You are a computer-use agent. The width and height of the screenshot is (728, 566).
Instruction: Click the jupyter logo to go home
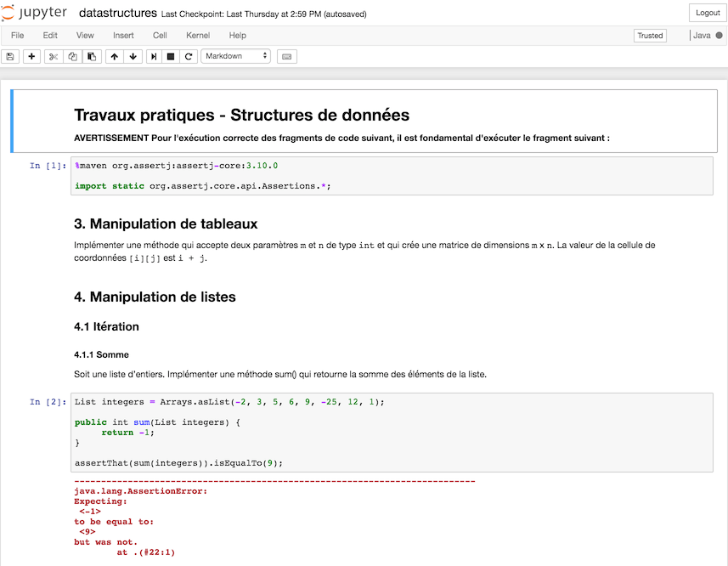click(x=34, y=13)
